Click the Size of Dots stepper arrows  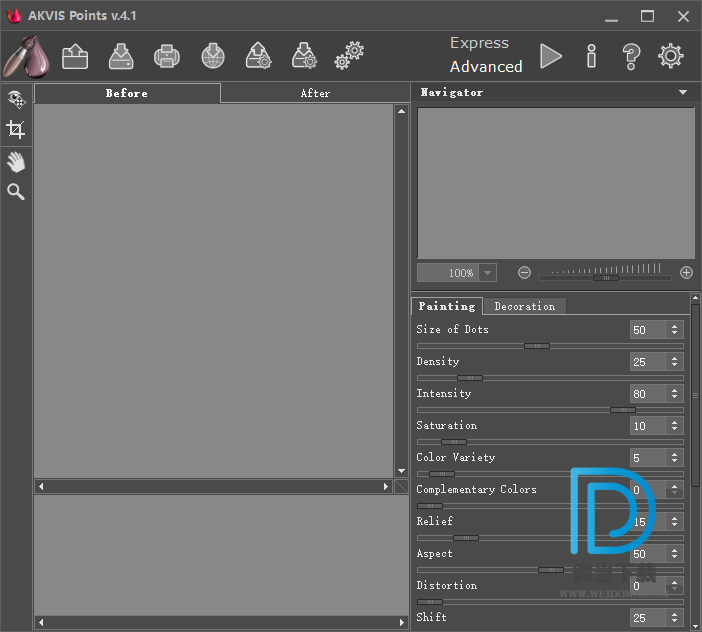(674, 330)
